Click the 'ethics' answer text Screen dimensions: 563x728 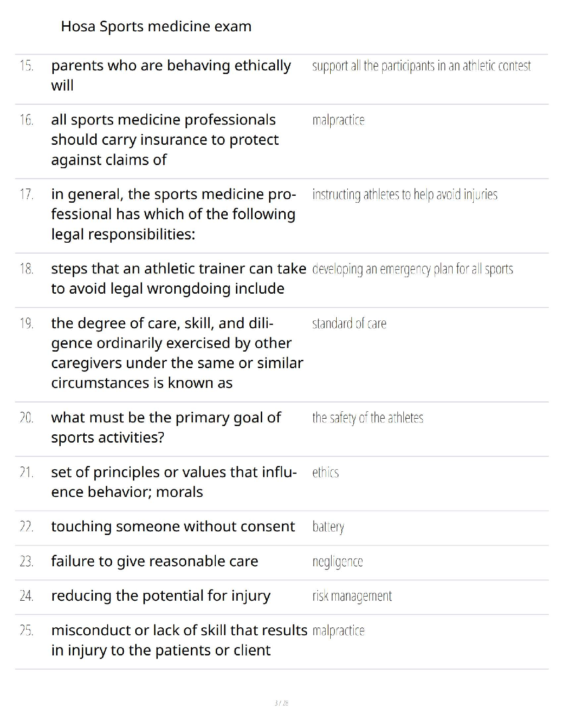(x=325, y=472)
